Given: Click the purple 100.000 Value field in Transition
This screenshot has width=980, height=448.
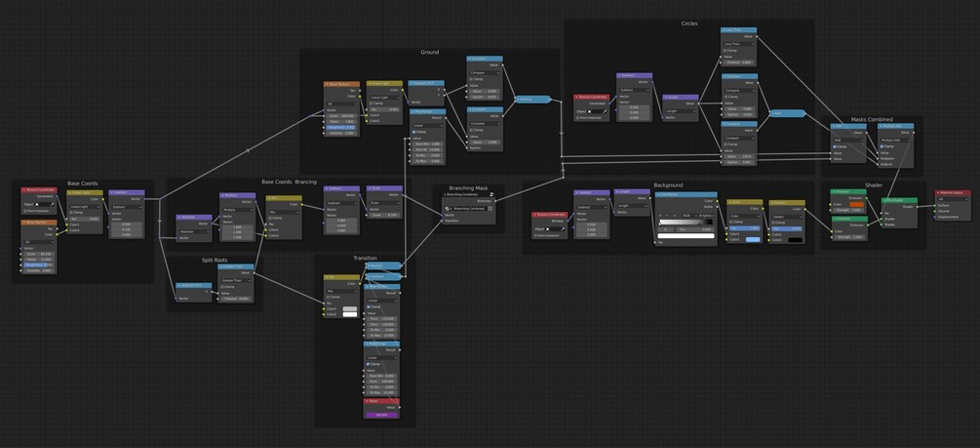Looking at the screenshot, I should [382, 415].
